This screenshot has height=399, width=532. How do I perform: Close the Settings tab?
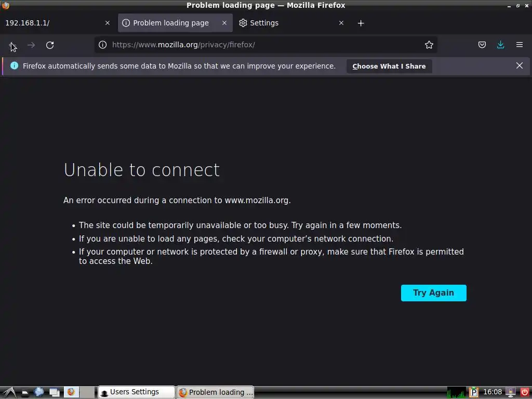tap(341, 23)
